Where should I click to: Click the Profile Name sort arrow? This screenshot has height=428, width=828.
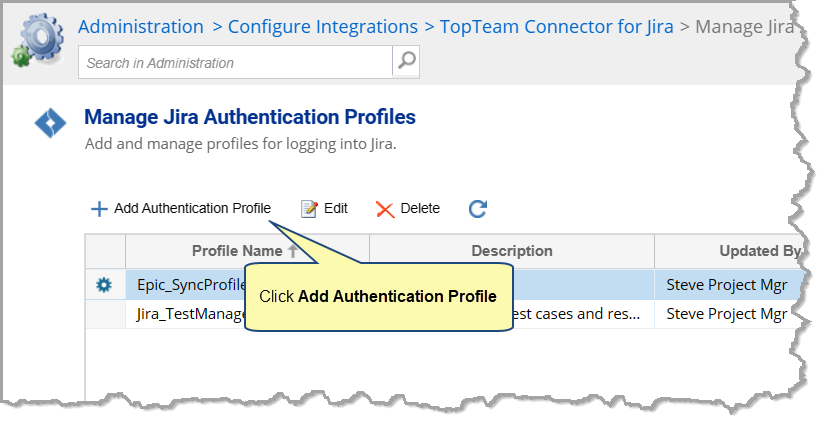tap(293, 251)
